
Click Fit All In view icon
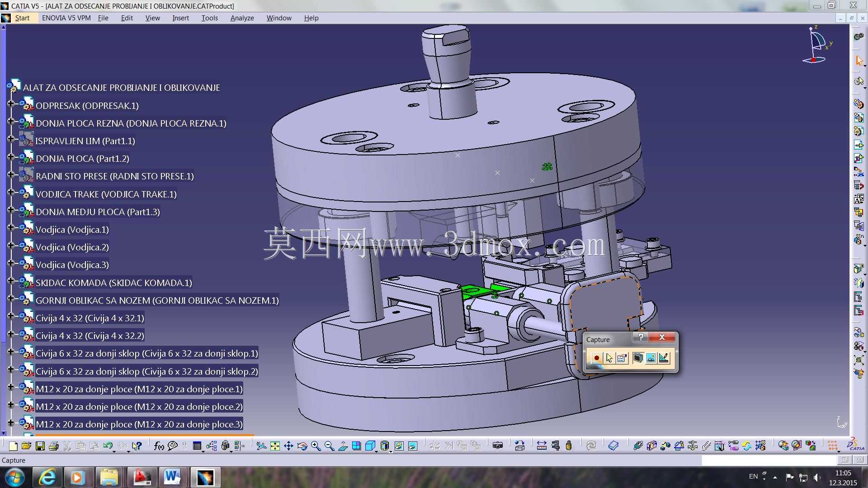tap(275, 446)
